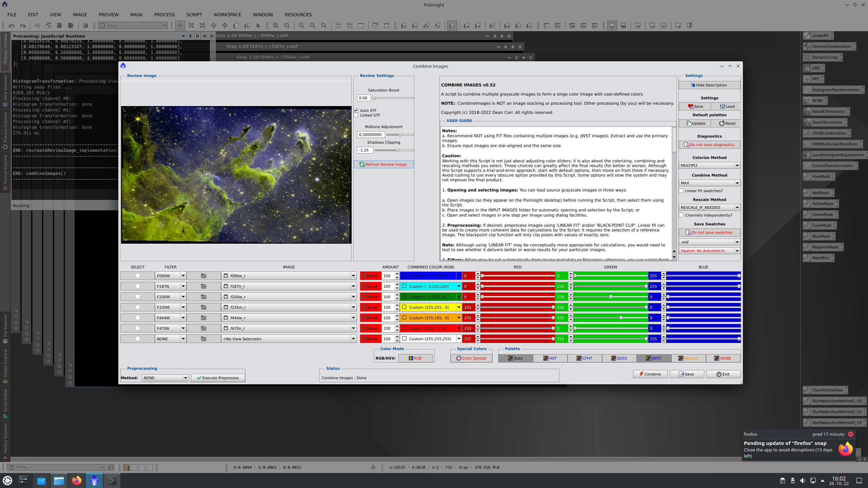Click the Midtone Adjustment slider

click(x=400, y=135)
